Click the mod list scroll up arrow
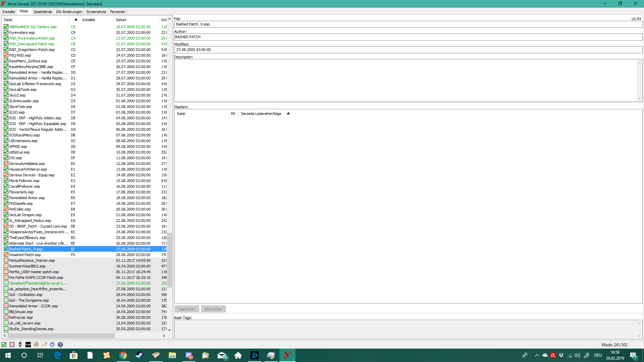The height and width of the screenshot is (362, 644). [170, 19]
